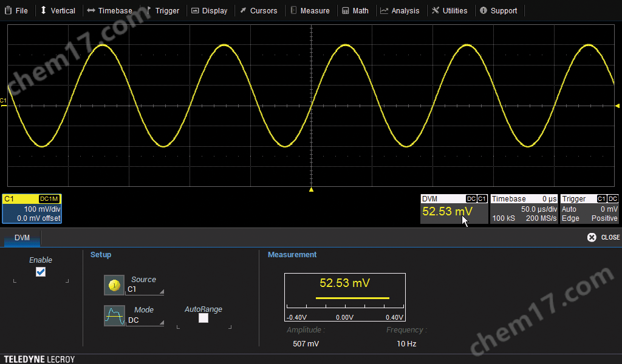Click the Math calculator icon
Screen dimensions: 622x364
[346, 11]
